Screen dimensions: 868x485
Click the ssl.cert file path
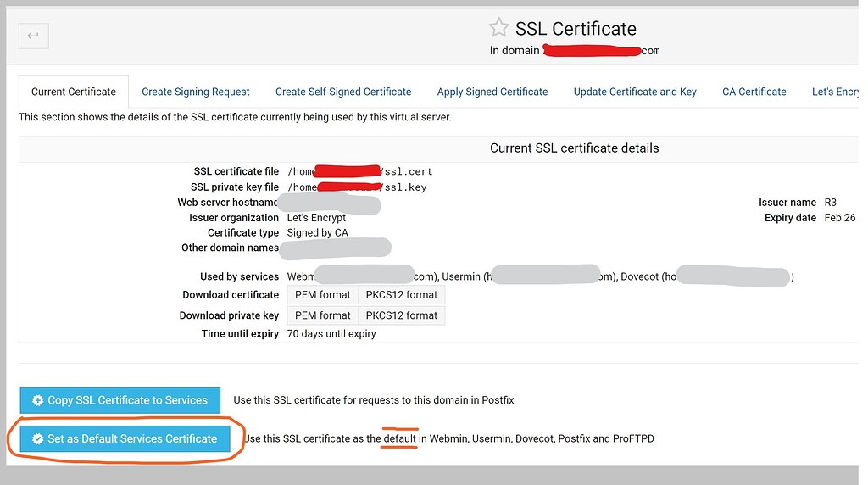click(x=359, y=171)
